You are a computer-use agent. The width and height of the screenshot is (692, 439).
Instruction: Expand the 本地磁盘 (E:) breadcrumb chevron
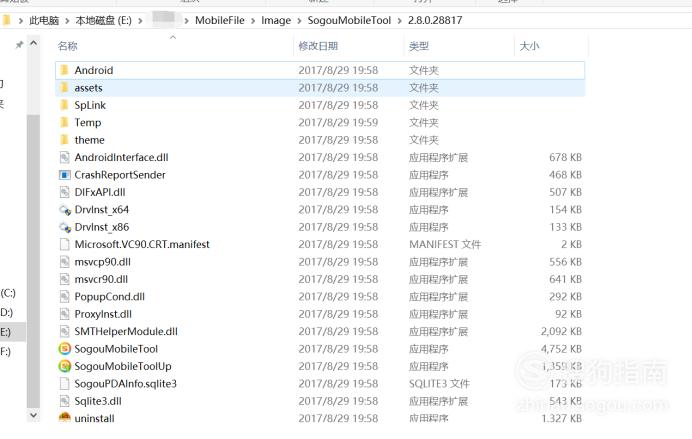[x=140, y=20]
